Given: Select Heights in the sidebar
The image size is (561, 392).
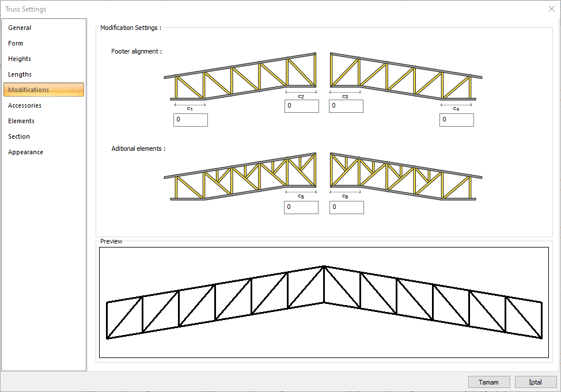Looking at the screenshot, I should [20, 59].
